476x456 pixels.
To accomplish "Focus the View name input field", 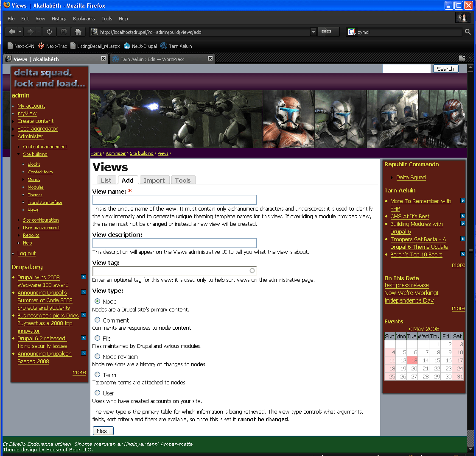I will pos(174,200).
